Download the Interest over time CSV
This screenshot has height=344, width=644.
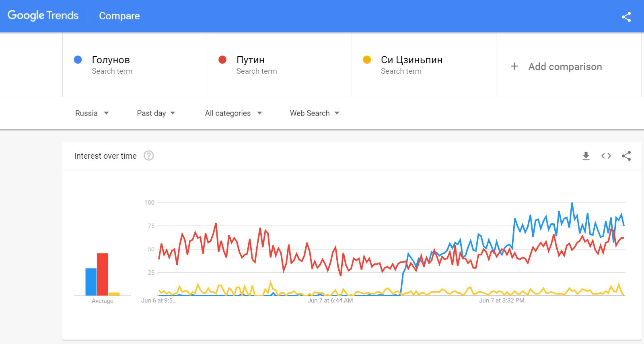pos(586,156)
